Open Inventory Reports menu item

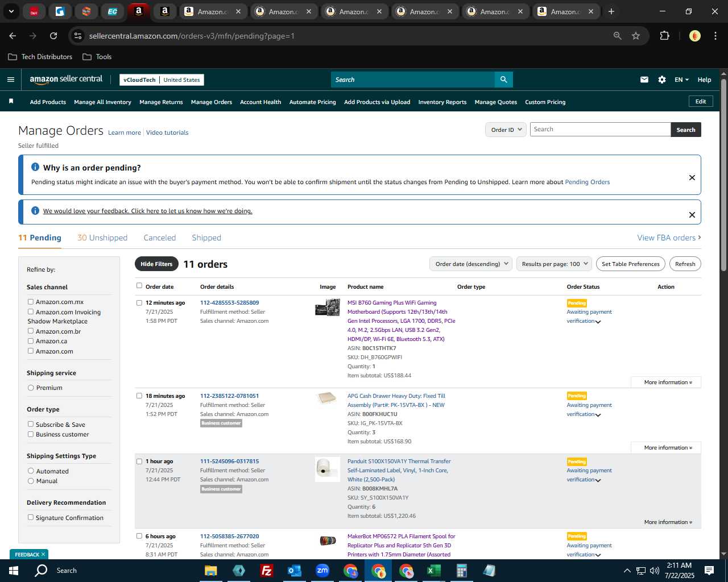442,102
